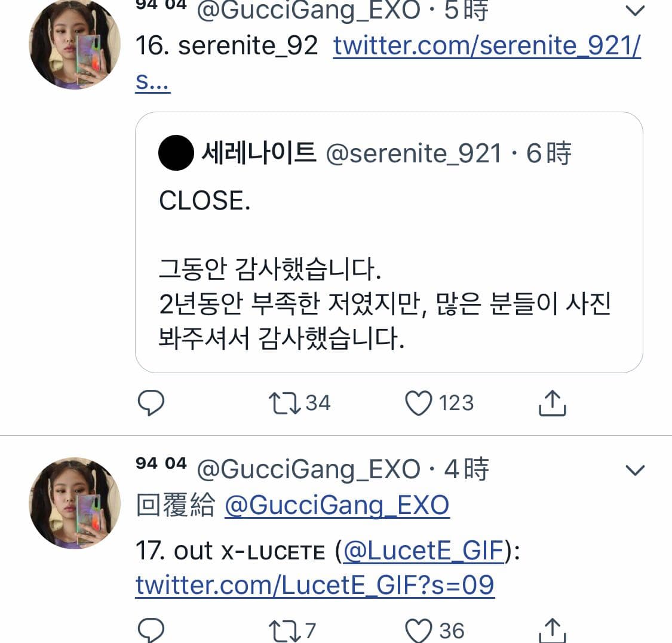Retweet the tweet with 7 retweets

284,631
